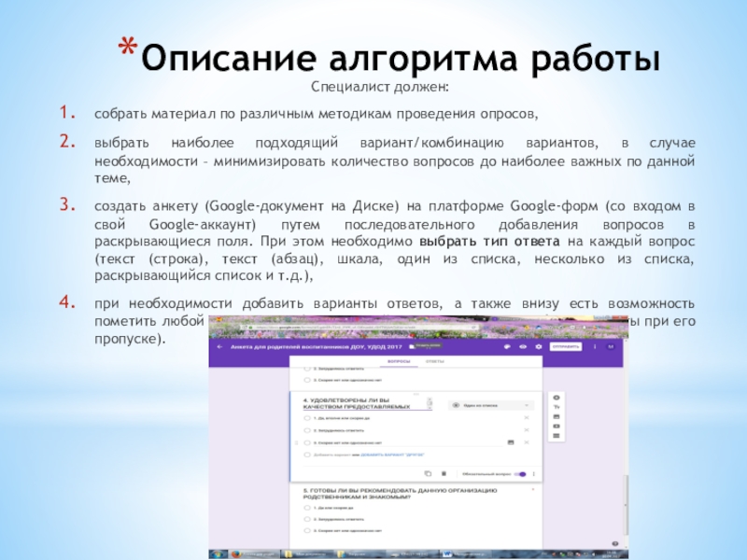This screenshot has width=747, height=560.
Task: Add a question from the side toolbar
Action: pos(556,398)
